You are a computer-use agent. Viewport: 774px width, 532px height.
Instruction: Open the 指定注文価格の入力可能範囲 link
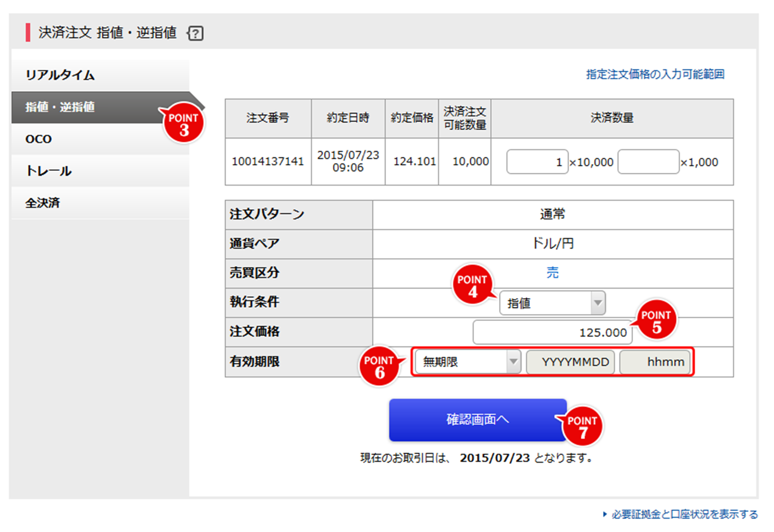click(x=655, y=74)
